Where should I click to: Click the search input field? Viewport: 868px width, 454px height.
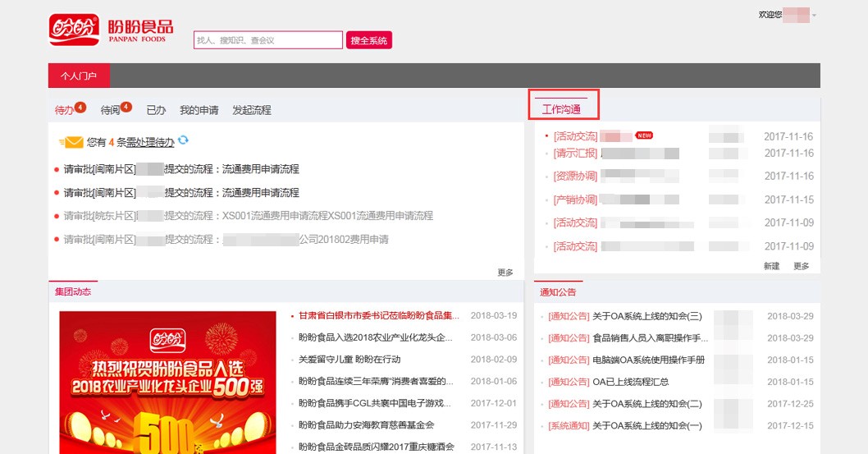point(267,40)
